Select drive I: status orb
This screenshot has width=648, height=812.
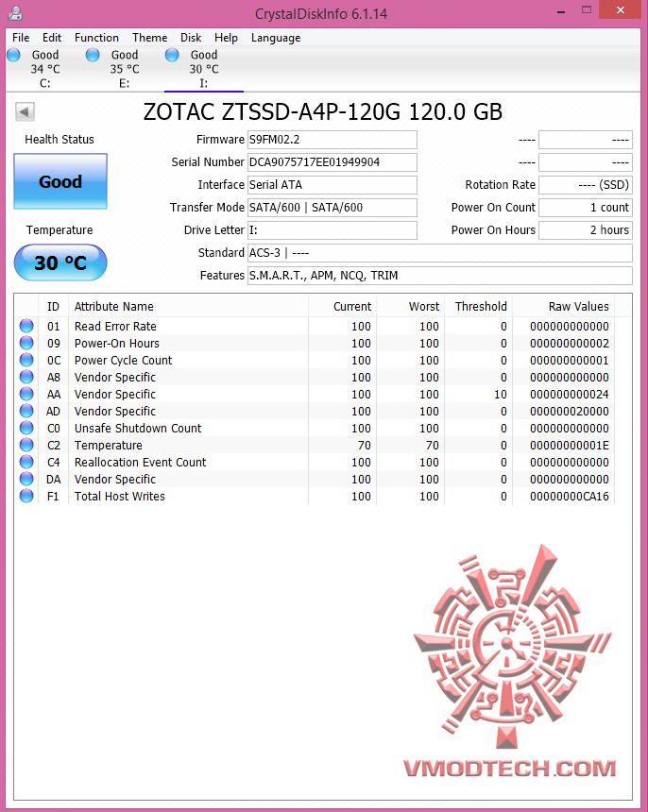tap(172, 55)
